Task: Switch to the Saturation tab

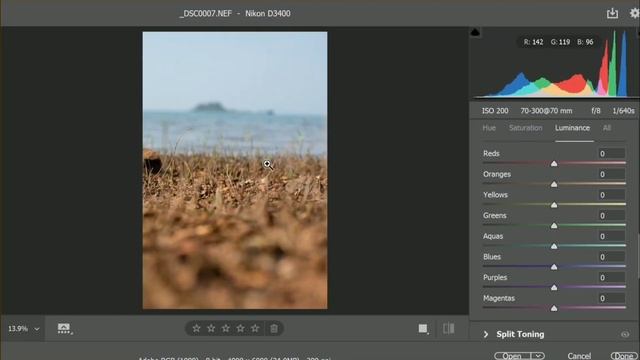Action: point(526,128)
